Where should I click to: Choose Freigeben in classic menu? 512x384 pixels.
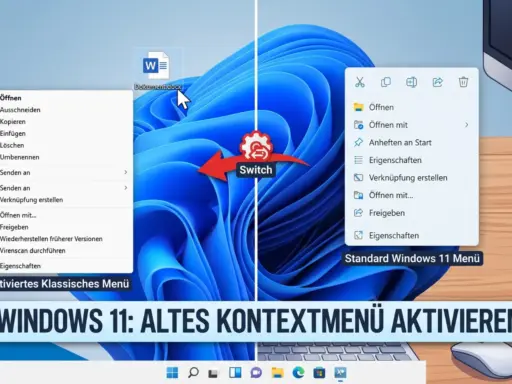click(x=65, y=227)
